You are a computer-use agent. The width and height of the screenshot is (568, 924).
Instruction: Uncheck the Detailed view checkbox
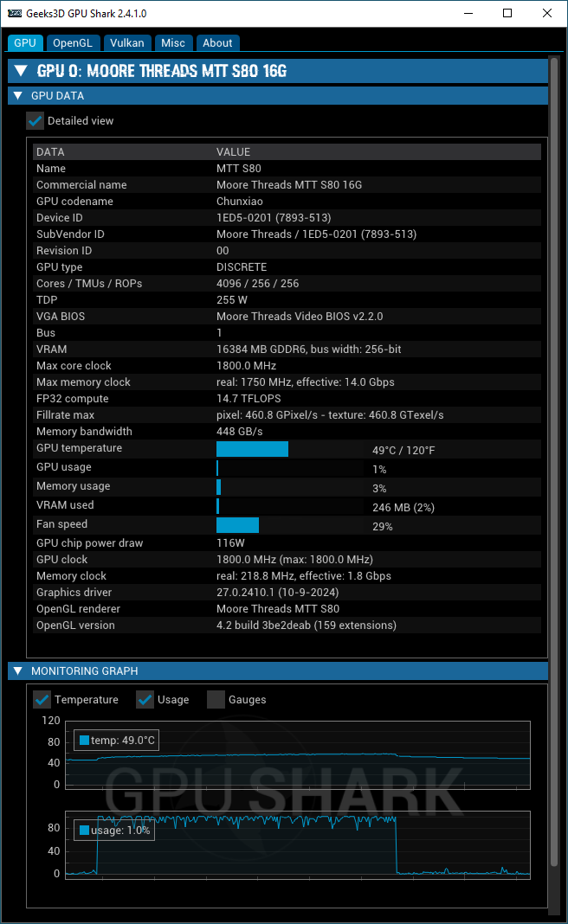(x=35, y=121)
